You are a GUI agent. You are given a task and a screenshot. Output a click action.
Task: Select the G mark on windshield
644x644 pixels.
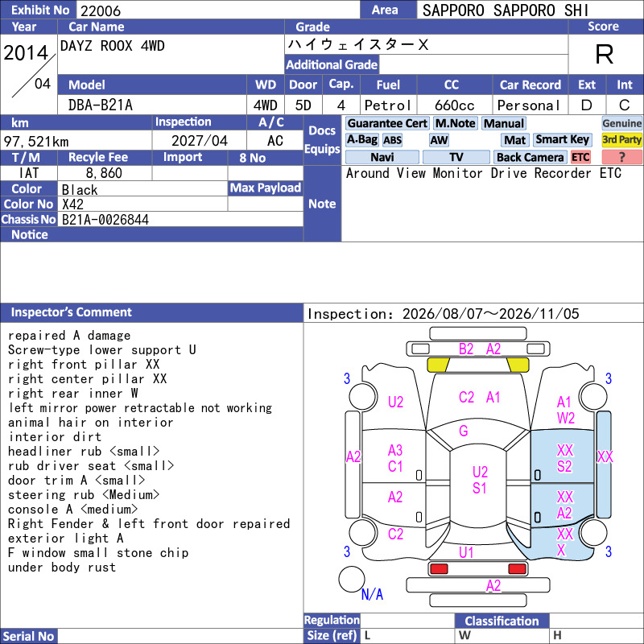(x=464, y=431)
